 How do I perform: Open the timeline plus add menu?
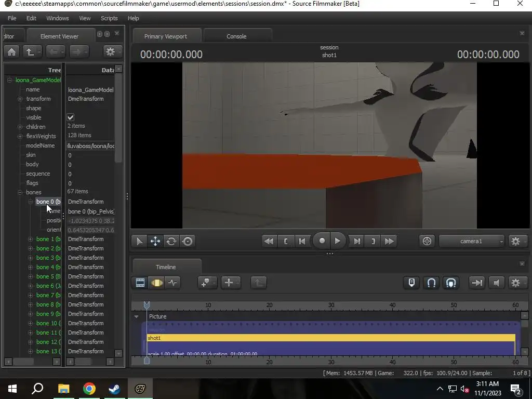(231, 283)
